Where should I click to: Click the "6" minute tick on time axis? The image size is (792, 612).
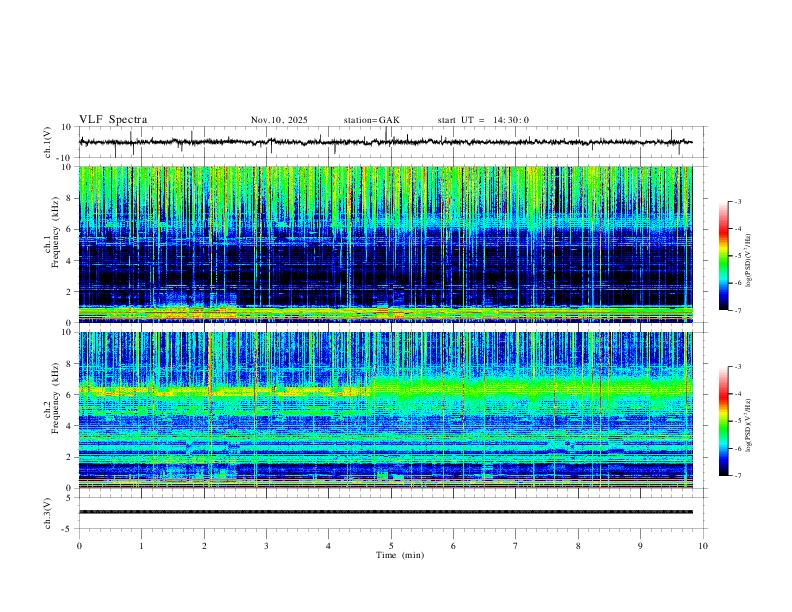click(x=454, y=546)
